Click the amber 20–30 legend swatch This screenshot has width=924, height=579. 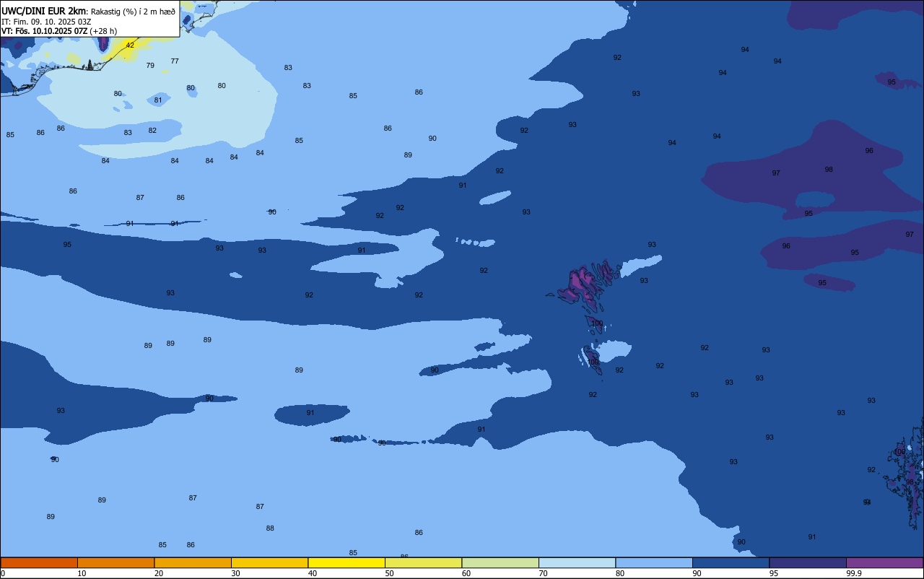click(193, 563)
